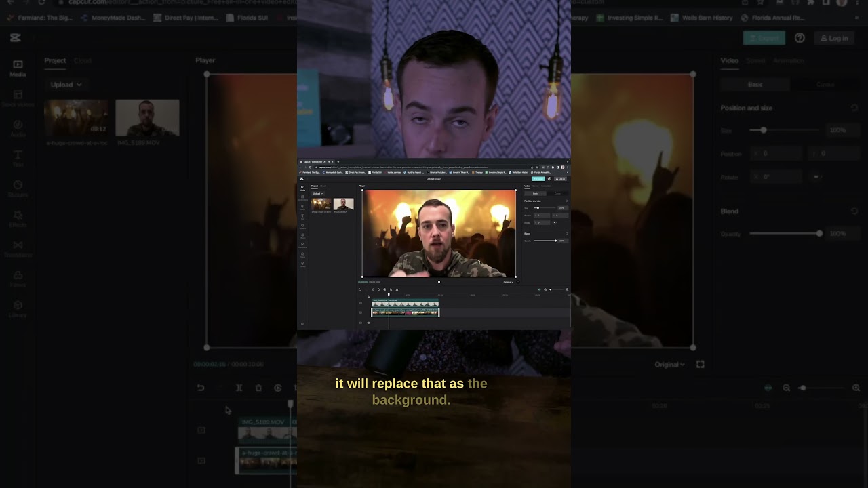Click Log in in the small inset editor

click(560, 179)
